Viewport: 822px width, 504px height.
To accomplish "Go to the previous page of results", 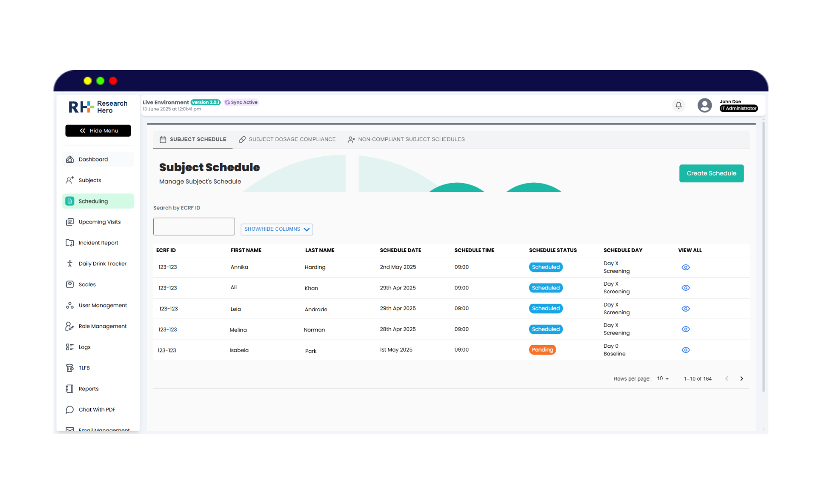I will coord(727,379).
